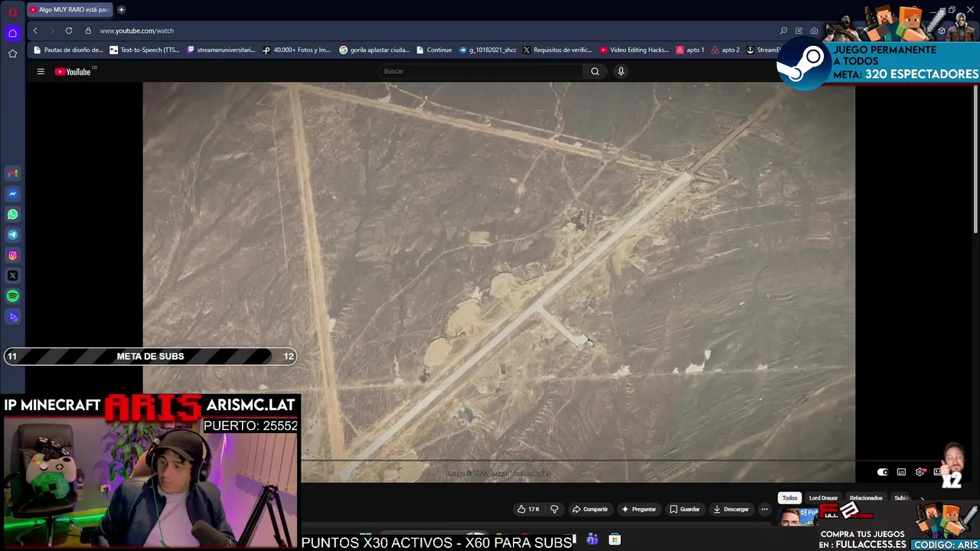Open the Continue bookmark

[434, 50]
